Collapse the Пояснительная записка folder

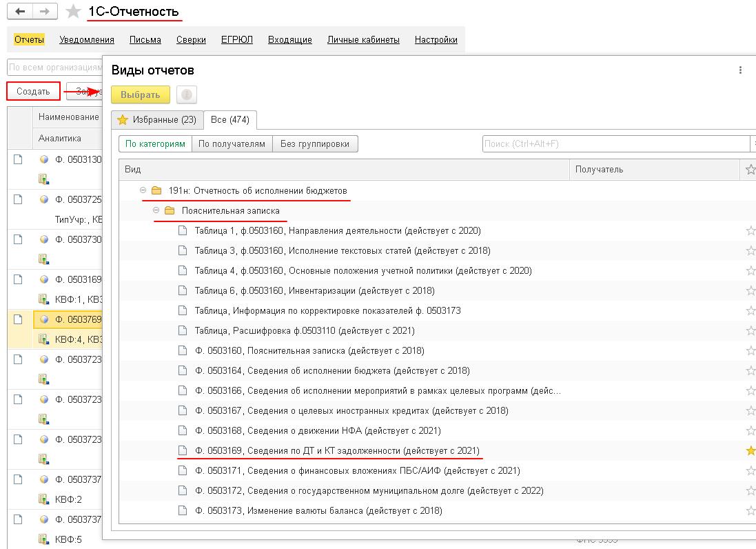coord(156,210)
